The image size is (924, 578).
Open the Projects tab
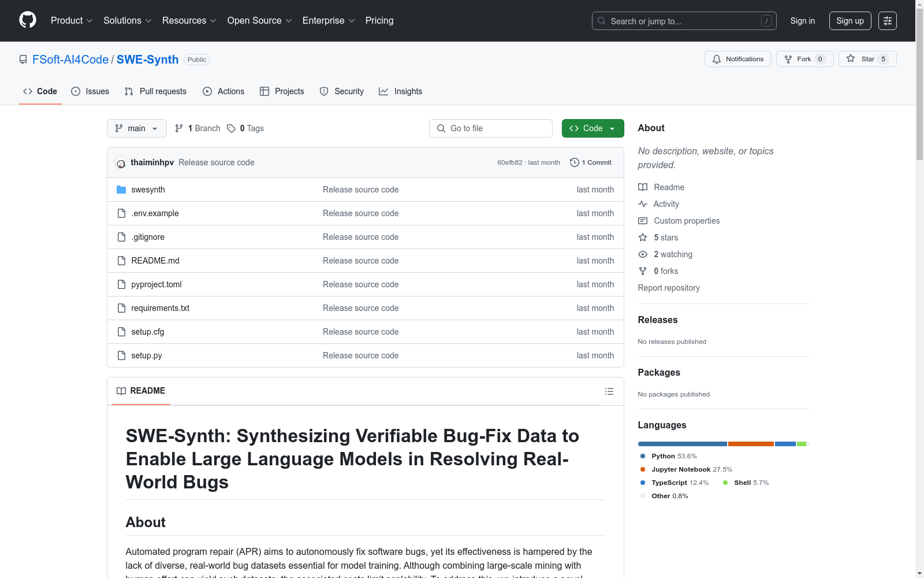pyautogui.click(x=282, y=91)
